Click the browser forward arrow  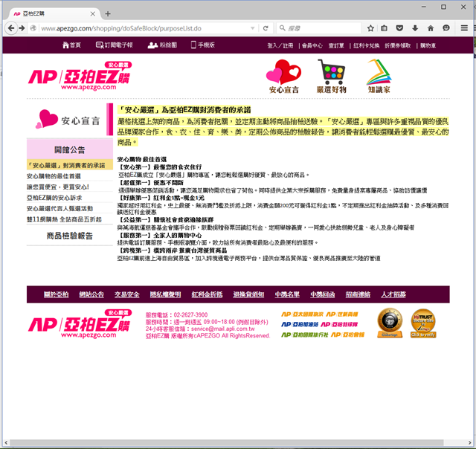click(x=22, y=28)
